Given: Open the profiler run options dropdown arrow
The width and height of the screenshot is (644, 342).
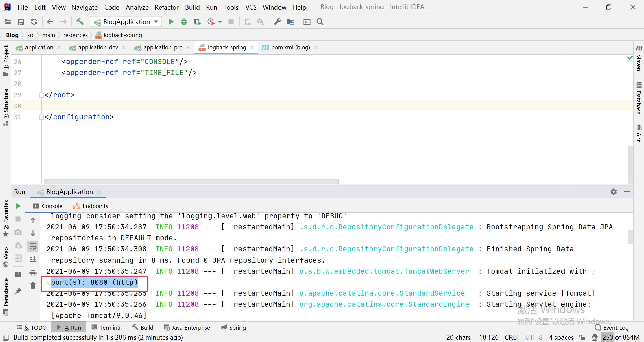Looking at the screenshot, I should [220, 22].
